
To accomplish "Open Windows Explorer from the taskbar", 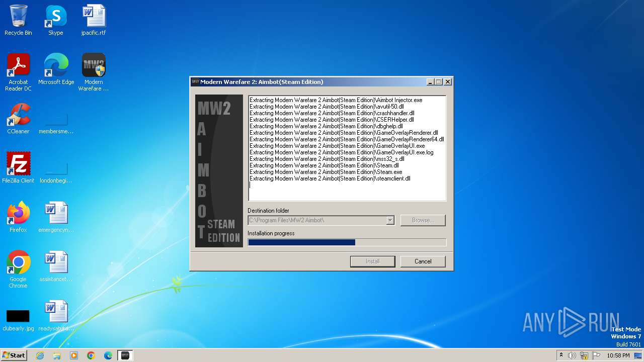I will tap(57, 355).
